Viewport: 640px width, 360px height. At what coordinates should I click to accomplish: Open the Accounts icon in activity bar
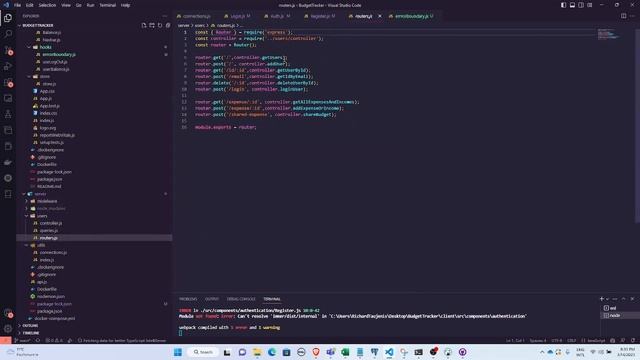8,313
